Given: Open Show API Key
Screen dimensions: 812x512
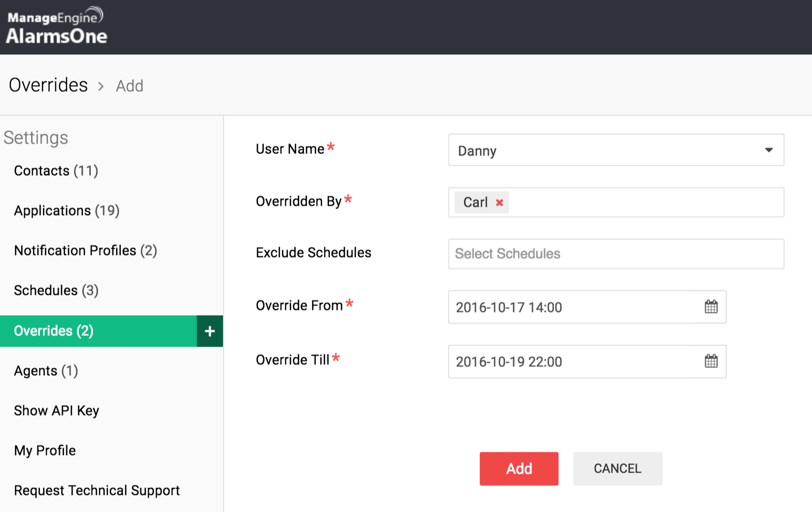Looking at the screenshot, I should (x=57, y=410).
